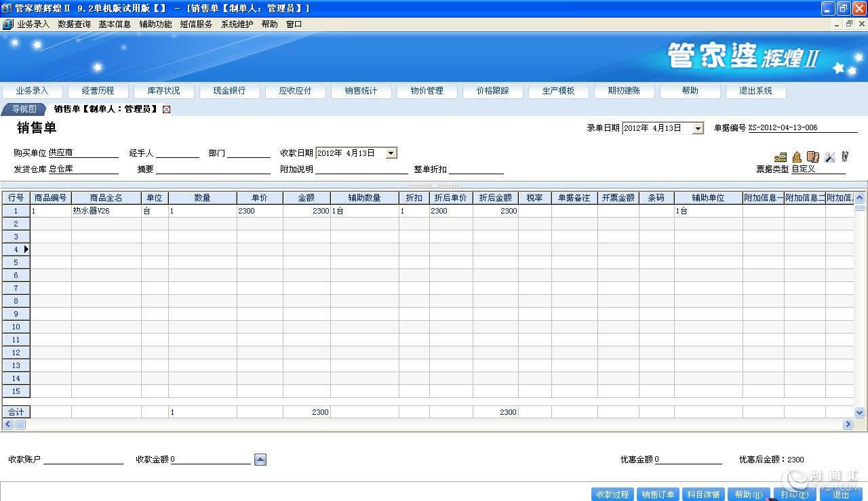This screenshot has height=501, width=868.
Task: Click the 销售统计 toolbar button
Action: pos(361,91)
